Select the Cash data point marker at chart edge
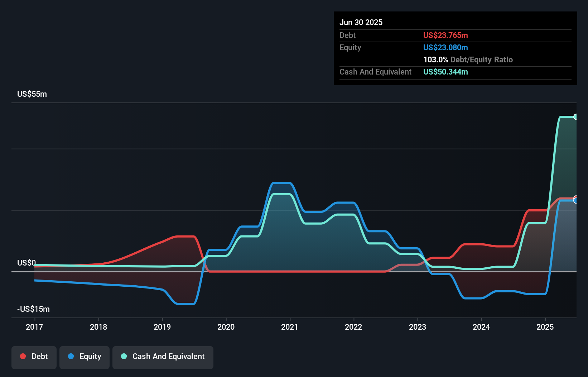The width and height of the screenshot is (588, 377). click(x=576, y=117)
